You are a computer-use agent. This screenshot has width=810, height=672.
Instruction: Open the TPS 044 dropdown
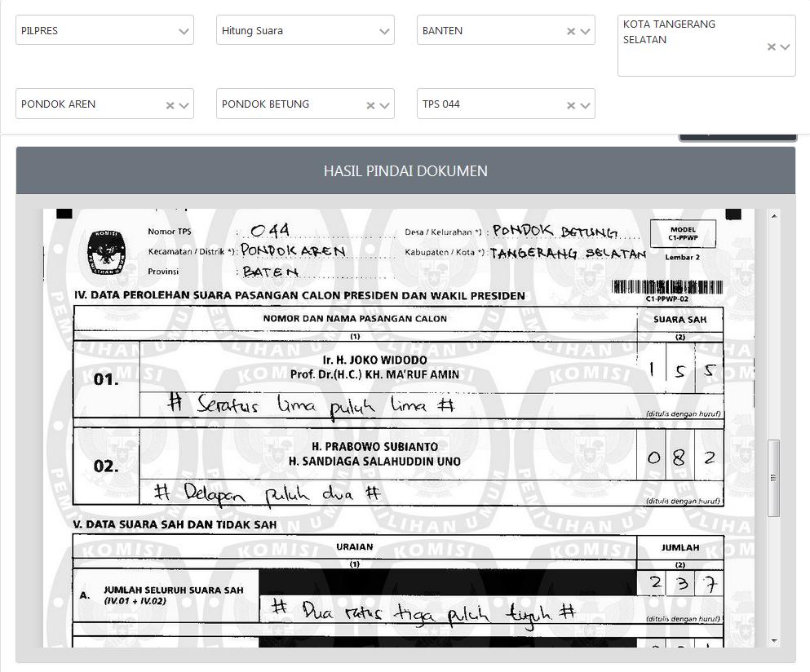pyautogui.click(x=506, y=104)
